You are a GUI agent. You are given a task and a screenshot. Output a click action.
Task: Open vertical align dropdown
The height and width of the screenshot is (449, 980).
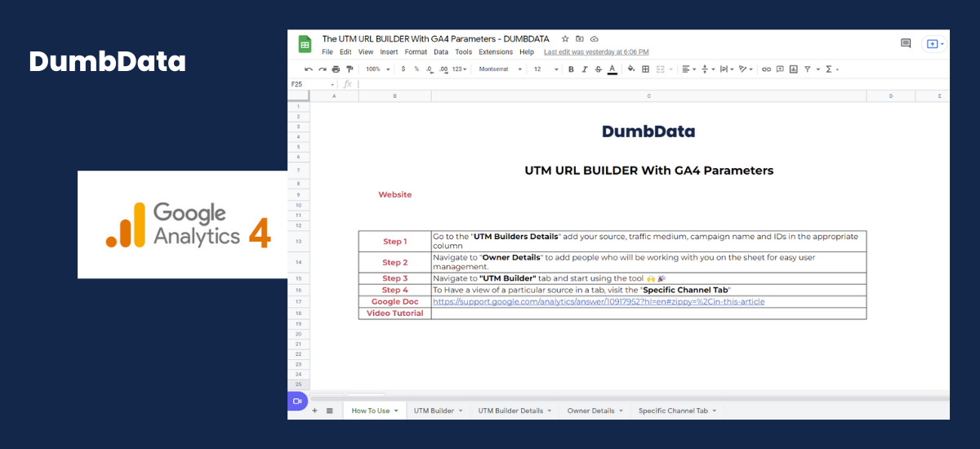pyautogui.click(x=708, y=69)
